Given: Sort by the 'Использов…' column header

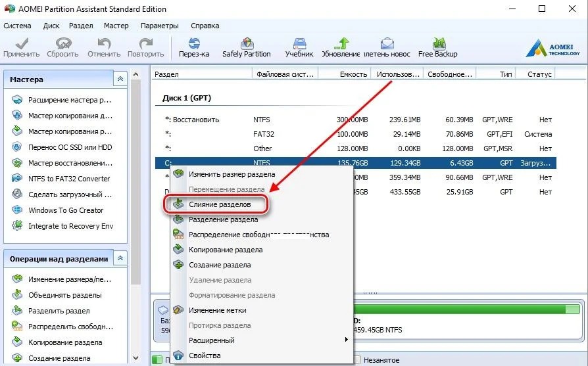Looking at the screenshot, I should [397, 74].
